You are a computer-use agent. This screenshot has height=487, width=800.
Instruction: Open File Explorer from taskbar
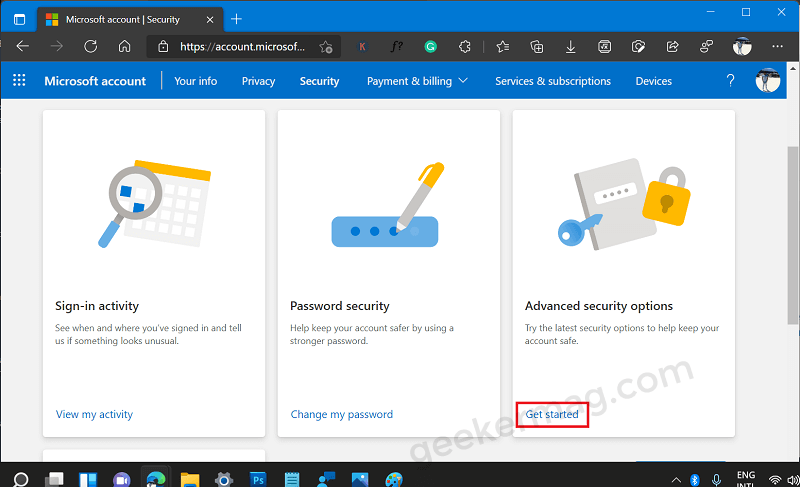[190, 479]
